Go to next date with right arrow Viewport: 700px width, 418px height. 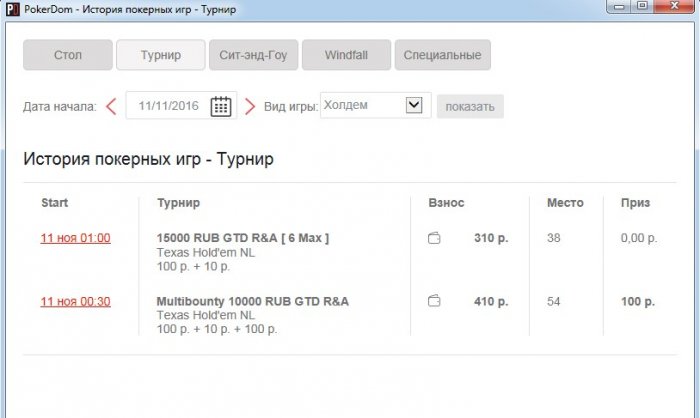click(250, 106)
